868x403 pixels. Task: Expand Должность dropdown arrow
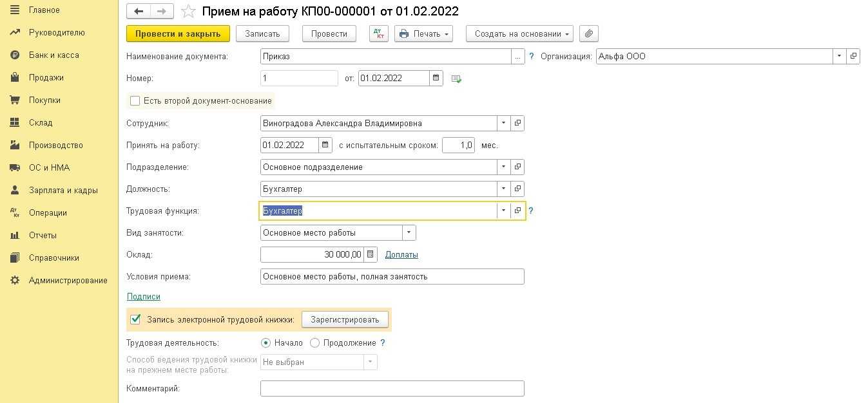[504, 189]
